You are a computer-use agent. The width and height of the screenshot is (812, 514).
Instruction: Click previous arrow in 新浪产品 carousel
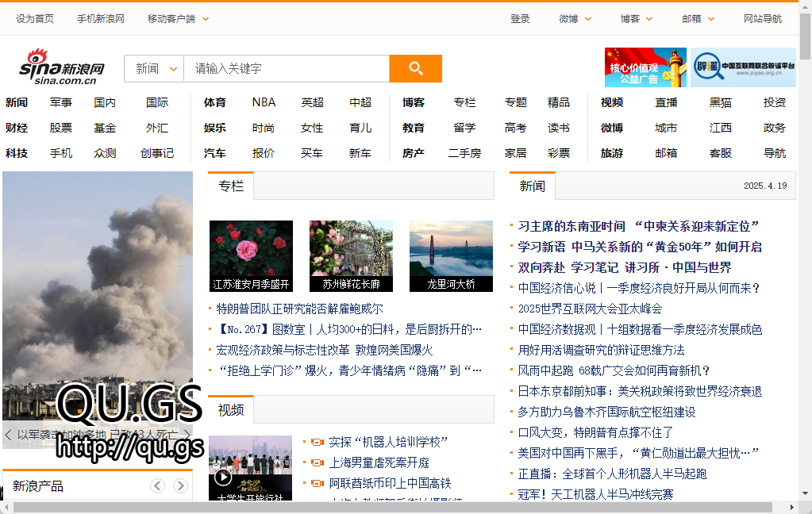[157, 485]
